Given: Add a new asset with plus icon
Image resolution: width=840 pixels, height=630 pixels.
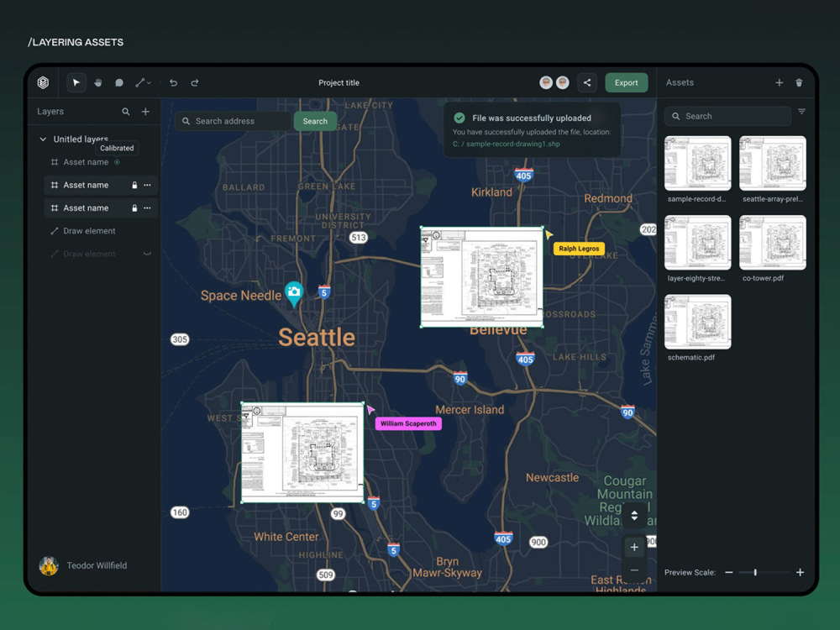Looking at the screenshot, I should [x=779, y=82].
